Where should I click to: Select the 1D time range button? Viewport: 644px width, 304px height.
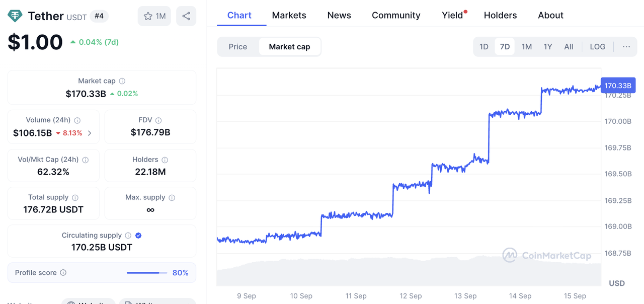[484, 47]
